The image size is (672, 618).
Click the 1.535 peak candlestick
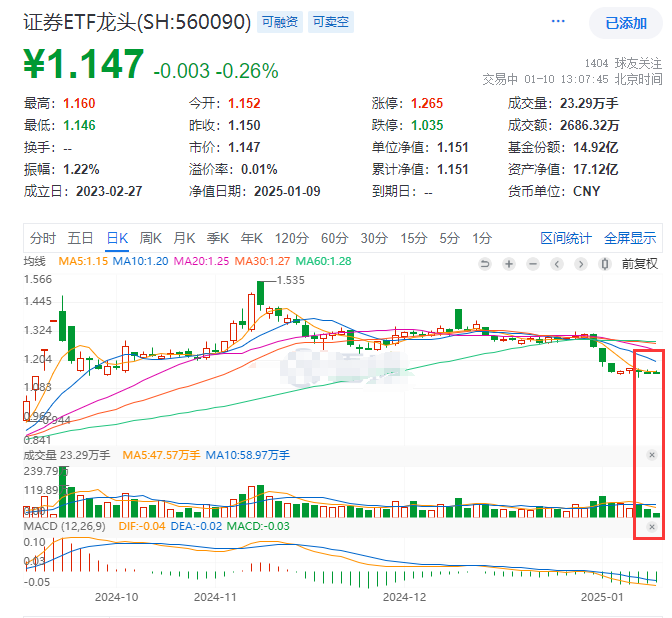tap(259, 293)
